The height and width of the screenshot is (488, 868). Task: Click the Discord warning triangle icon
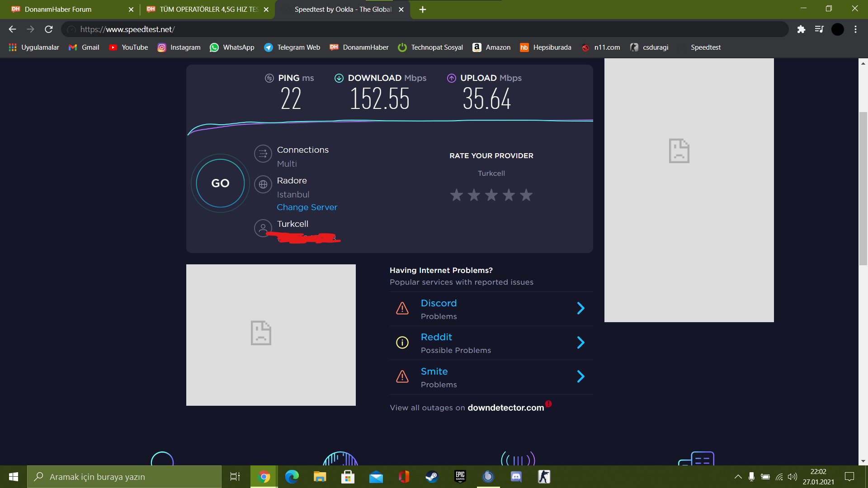click(x=402, y=308)
